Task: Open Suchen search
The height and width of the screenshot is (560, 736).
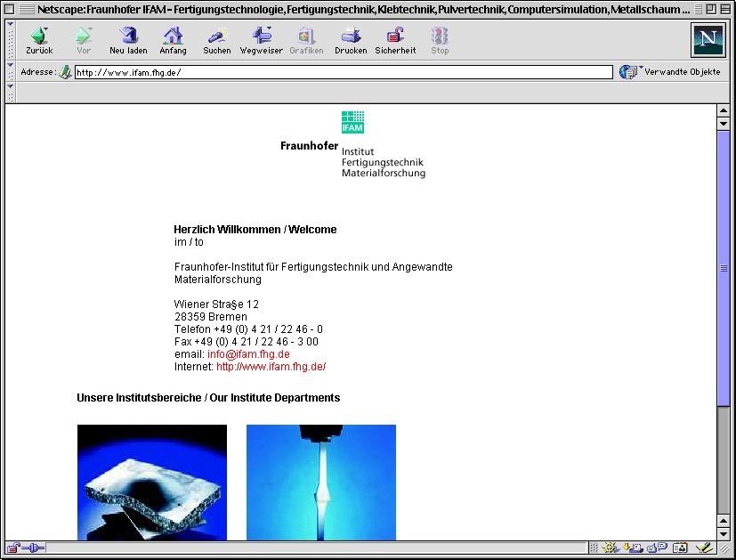Action: pyautogui.click(x=217, y=41)
